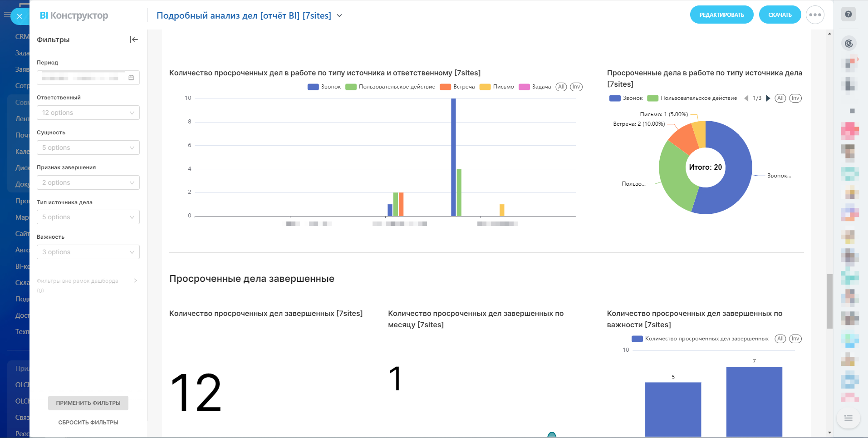Image resolution: width=868 pixels, height=438 pixels.
Task: Click the РЕДАКТИРОВАТЬ button
Action: [x=721, y=15]
